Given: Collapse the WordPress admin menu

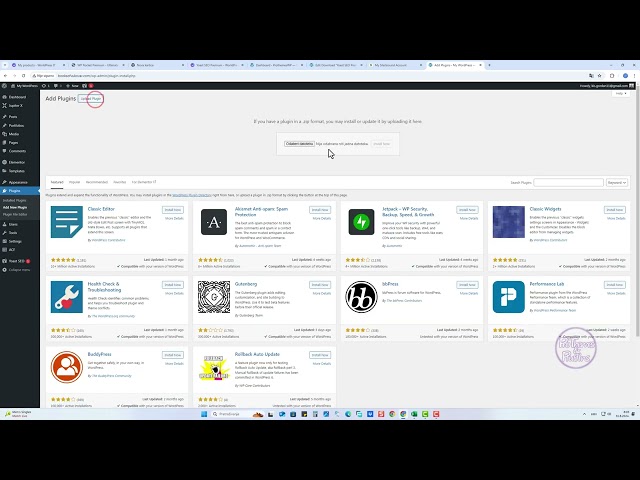Looking at the screenshot, I should click(19, 270).
